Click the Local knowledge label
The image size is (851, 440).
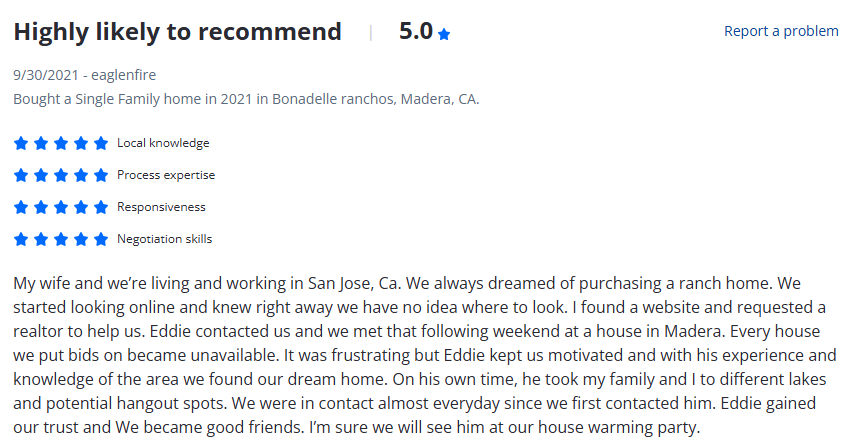[x=163, y=143]
